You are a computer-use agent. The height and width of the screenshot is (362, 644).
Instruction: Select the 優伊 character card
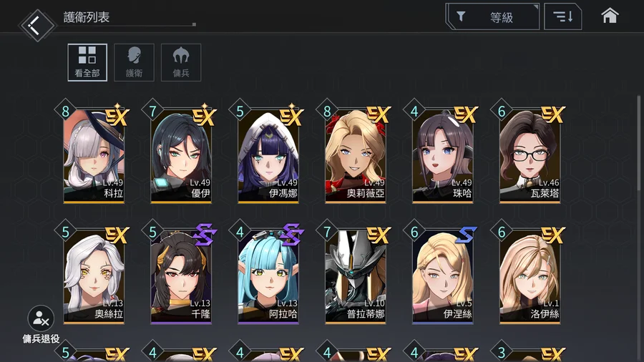(x=181, y=156)
